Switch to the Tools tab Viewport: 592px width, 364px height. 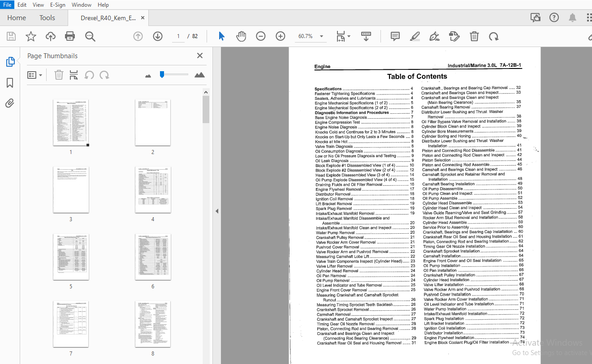47,18
